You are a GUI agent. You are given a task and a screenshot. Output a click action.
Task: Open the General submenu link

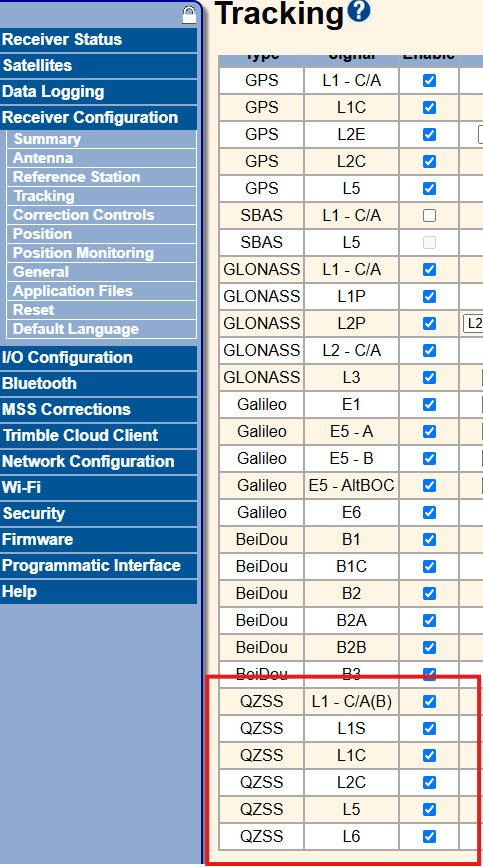[x=102, y=272]
